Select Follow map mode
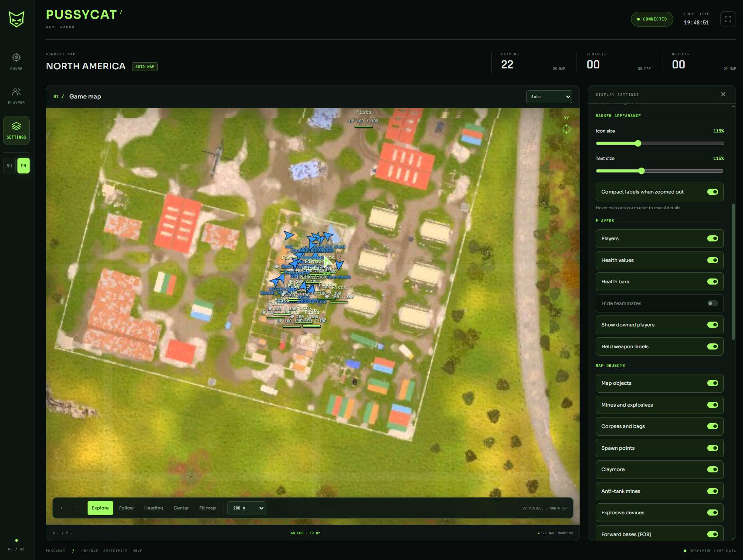This screenshot has height=560, width=743. (126, 508)
